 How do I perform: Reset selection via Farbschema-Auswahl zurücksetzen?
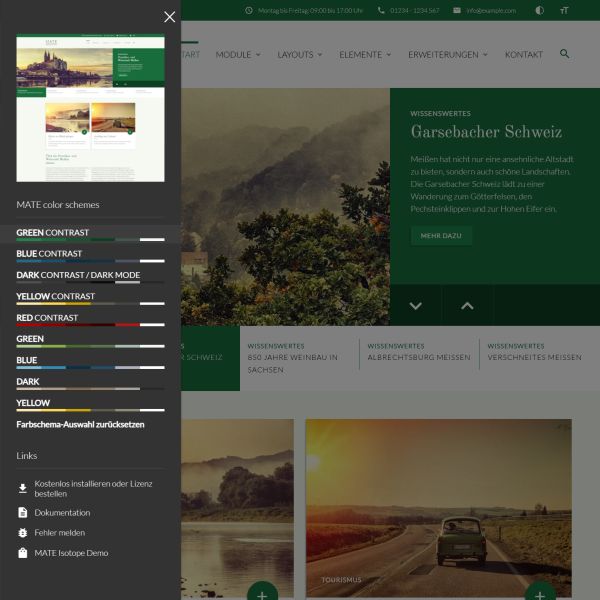tap(80, 424)
